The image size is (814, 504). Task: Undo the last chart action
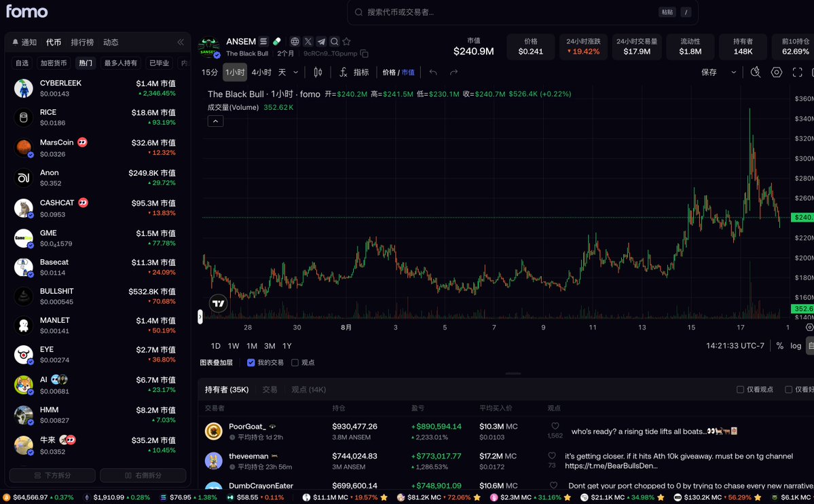433,73
